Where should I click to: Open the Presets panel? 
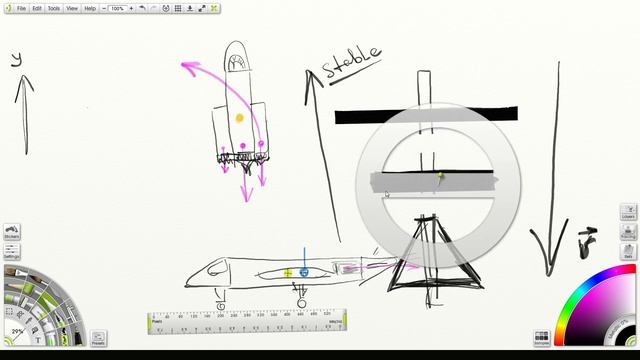click(x=98, y=338)
